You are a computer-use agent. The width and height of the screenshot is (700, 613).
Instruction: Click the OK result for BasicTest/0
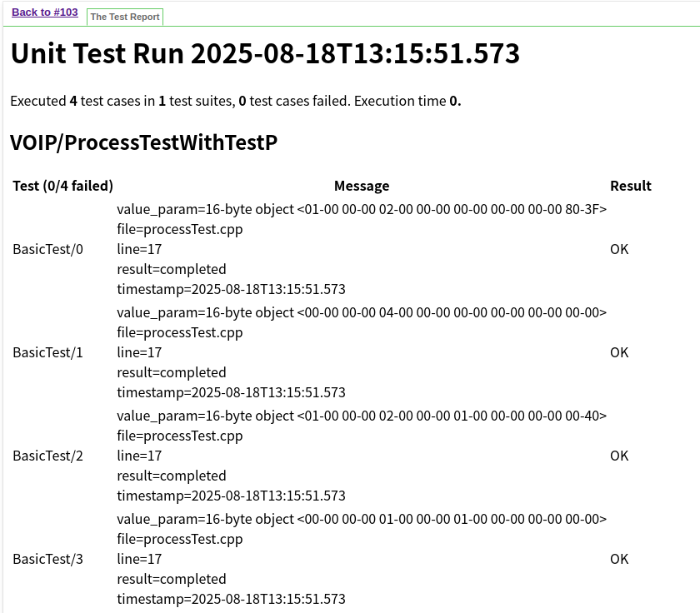pyautogui.click(x=619, y=249)
